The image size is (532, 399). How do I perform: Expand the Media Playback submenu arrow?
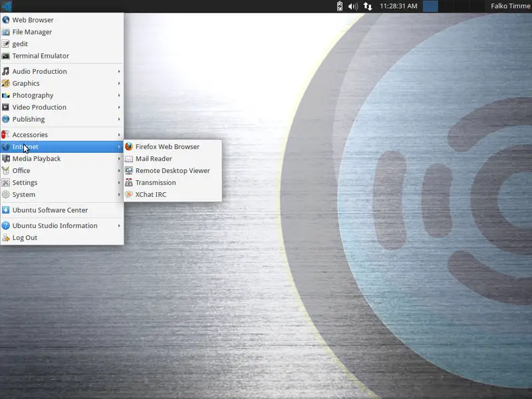(119, 158)
